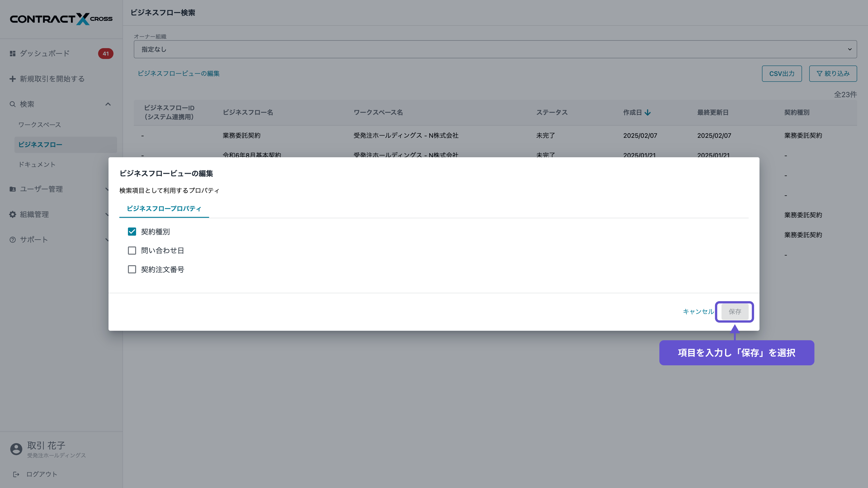Collapse the 検索 menu chevron
This screenshot has width=868, height=488.
[108, 104]
